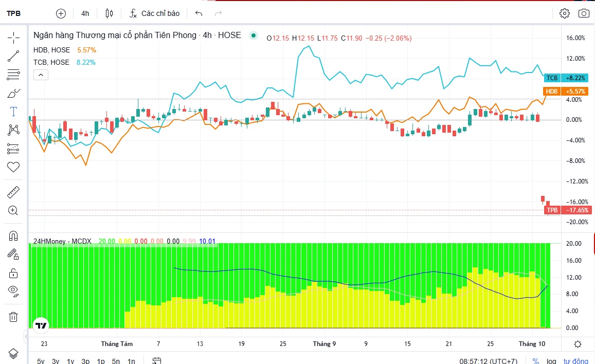The width and height of the screenshot is (595, 364).
Task: Open the Fibonacci retracement tools
Action: coord(13,75)
